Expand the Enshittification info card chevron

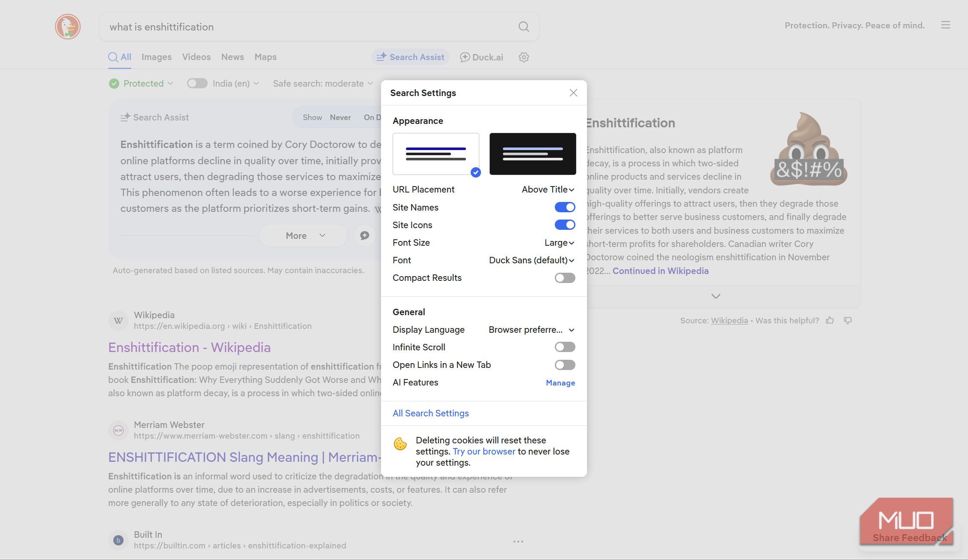click(x=716, y=296)
